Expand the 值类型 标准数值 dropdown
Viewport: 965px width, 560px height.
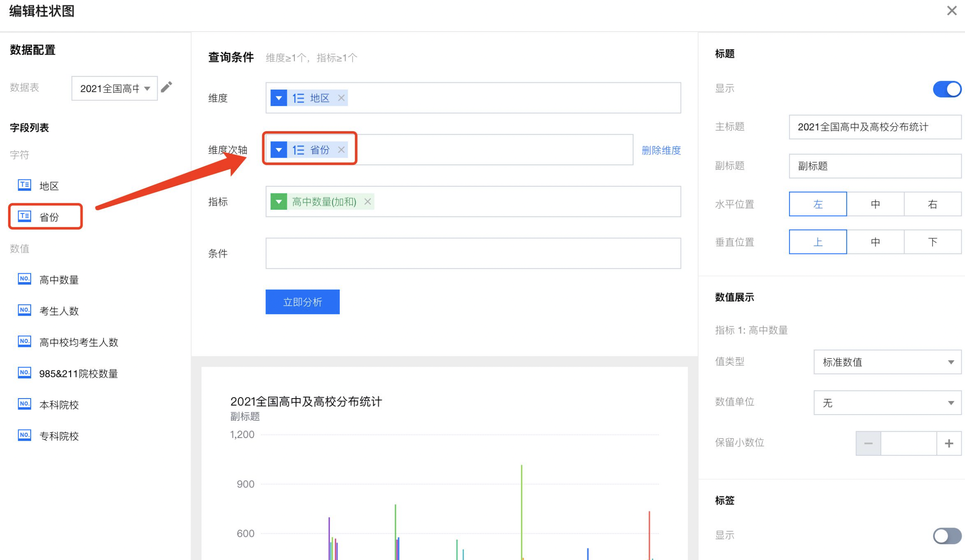click(887, 362)
